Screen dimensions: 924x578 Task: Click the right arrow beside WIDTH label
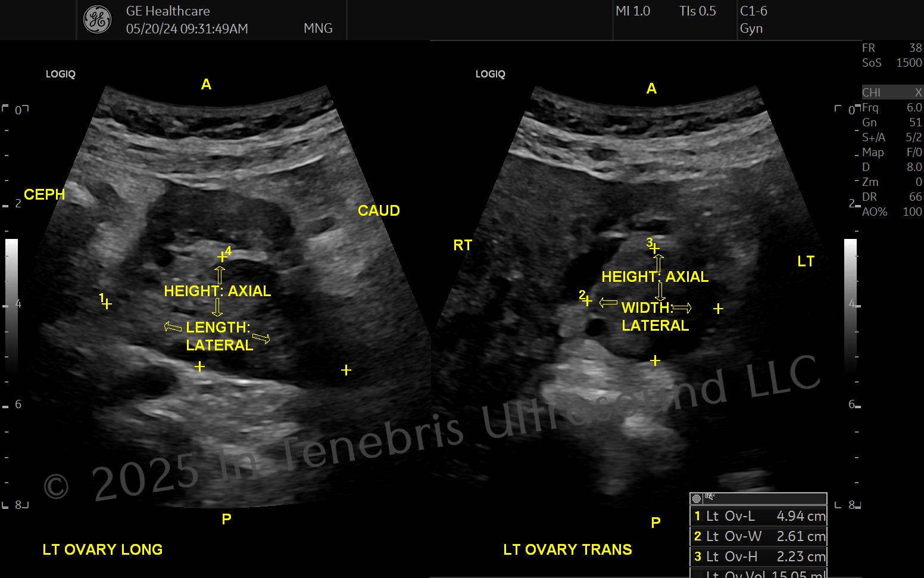(x=682, y=307)
